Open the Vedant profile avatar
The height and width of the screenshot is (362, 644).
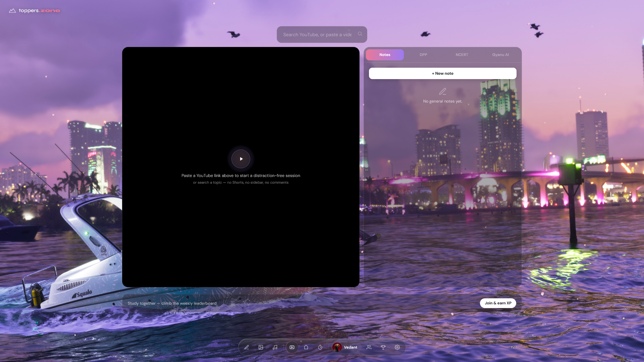click(x=337, y=347)
